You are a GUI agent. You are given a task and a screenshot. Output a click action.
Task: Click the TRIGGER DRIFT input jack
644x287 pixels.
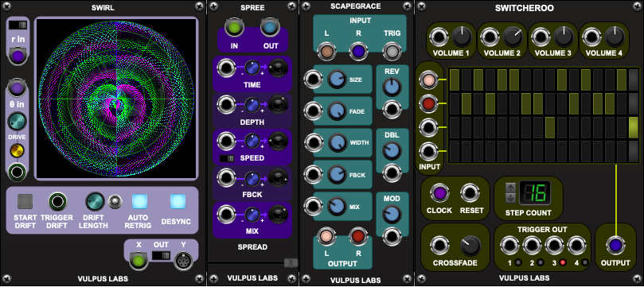[x=57, y=201]
